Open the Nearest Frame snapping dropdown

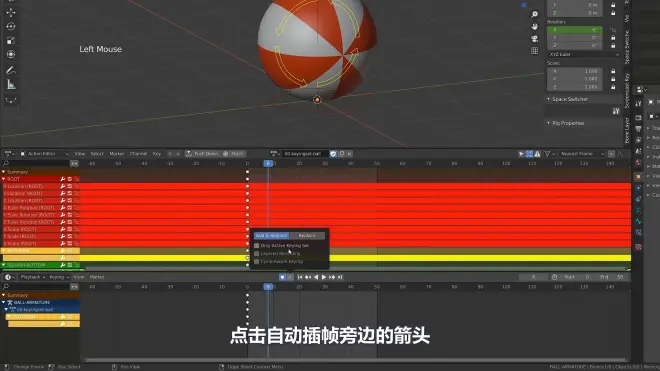coord(581,154)
